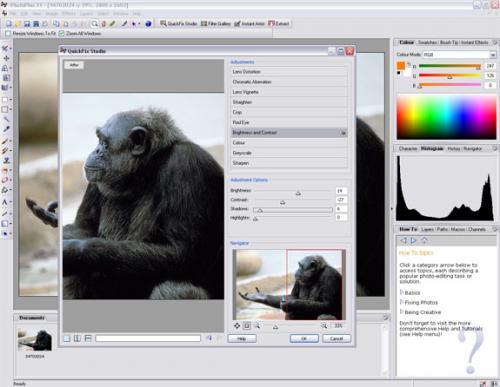Click the swap colours icon beside the foreground swatch
500x387 pixels.
[409, 64]
